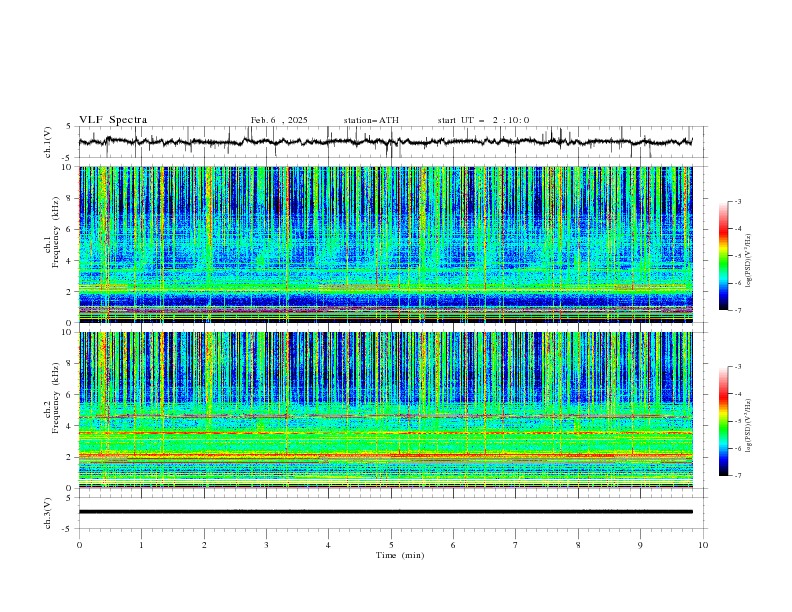This screenshot has height=612, width=792.
Task: Select the date text "Feb. 6 , 2025"
Action: pyautogui.click(x=279, y=120)
